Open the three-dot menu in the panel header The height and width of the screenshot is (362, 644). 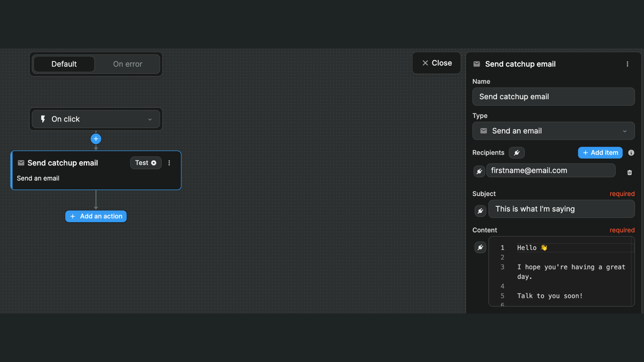(628, 64)
